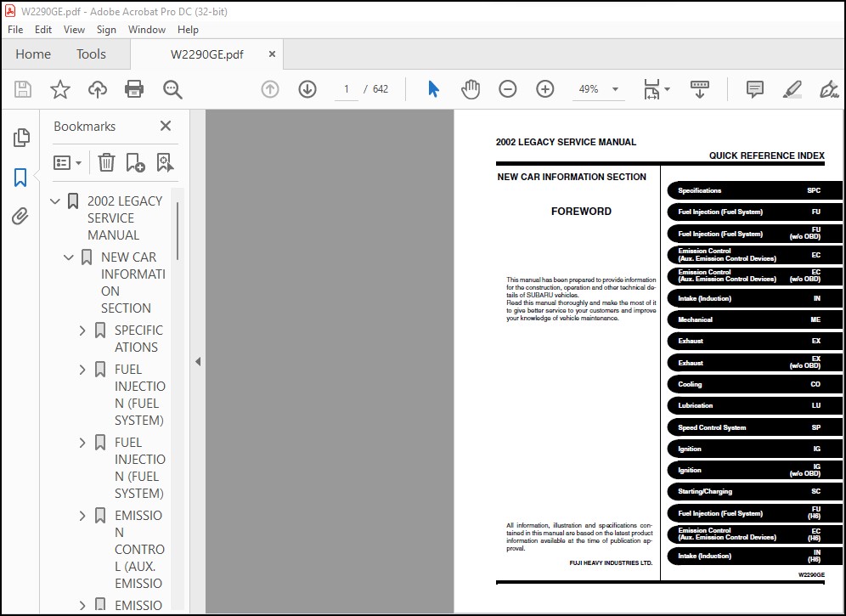This screenshot has width=846, height=616.
Task: Open zoom level dropdown arrow
Action: point(615,89)
